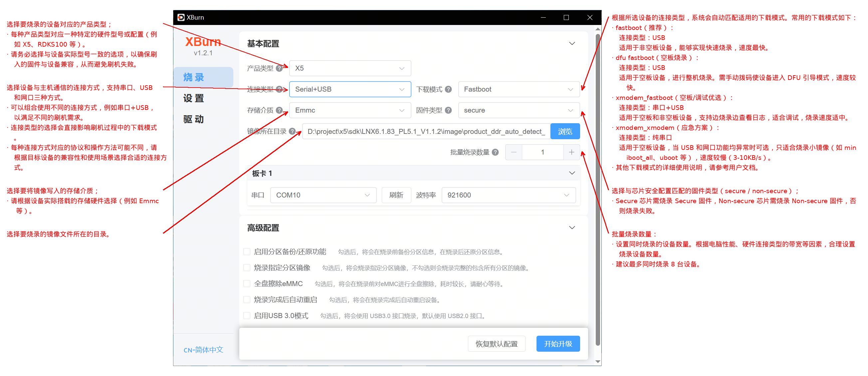Minimize the XBurn window
Screen dimensions: 868x376
pyautogui.click(x=543, y=17)
